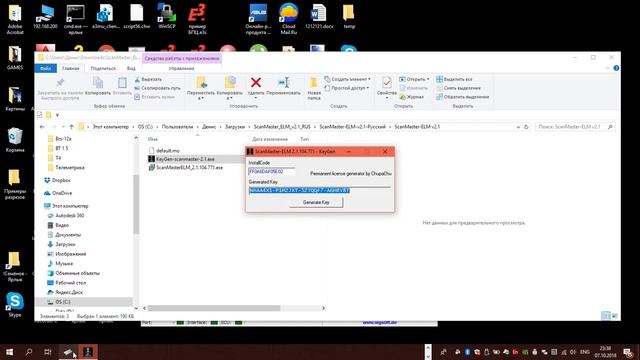Switch to details view layout icon in status bar

click(606, 316)
